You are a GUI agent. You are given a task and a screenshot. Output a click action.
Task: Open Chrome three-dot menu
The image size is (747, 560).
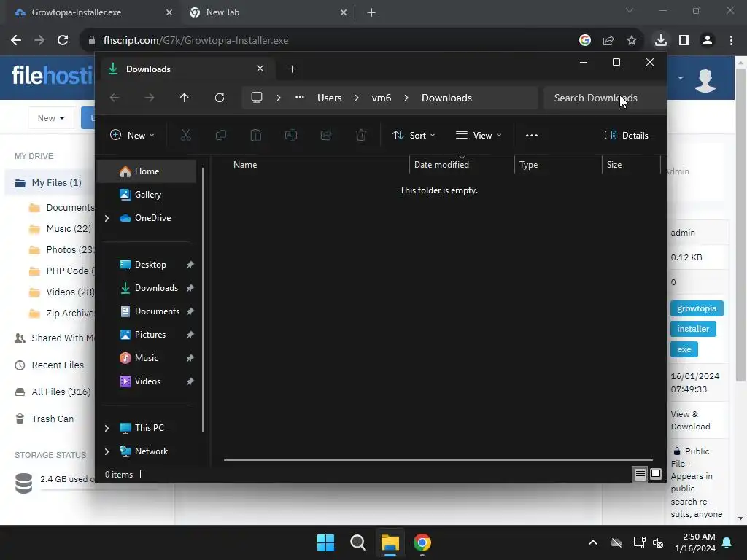click(731, 40)
